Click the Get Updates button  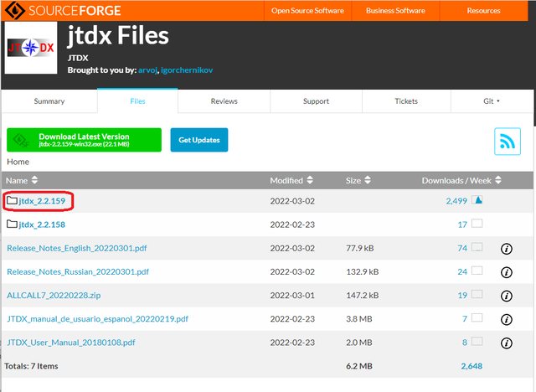click(x=199, y=140)
